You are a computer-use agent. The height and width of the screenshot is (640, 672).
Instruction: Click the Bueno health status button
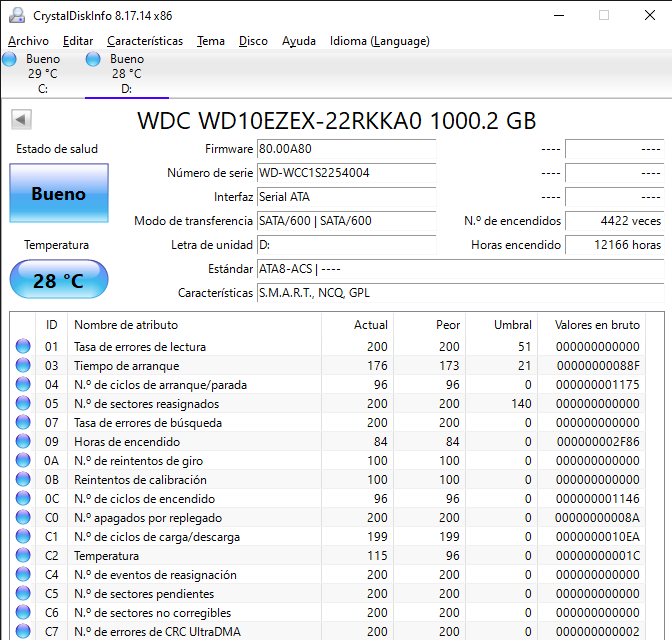point(59,193)
